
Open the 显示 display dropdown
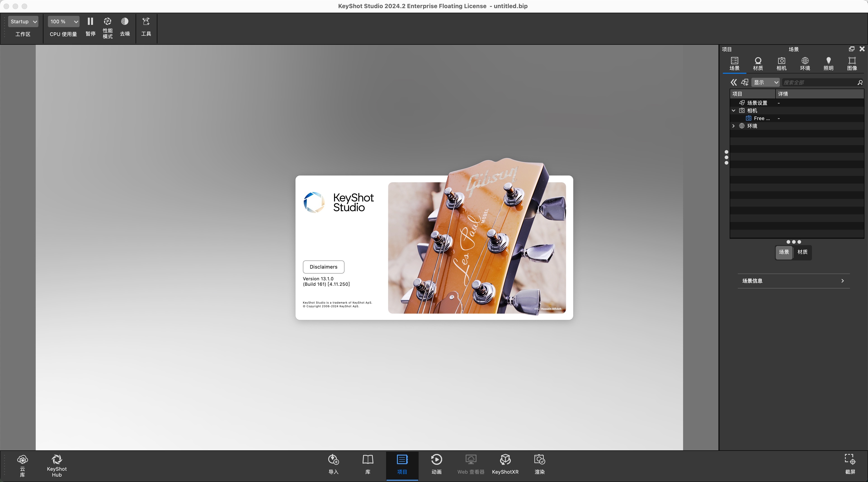[x=765, y=82]
